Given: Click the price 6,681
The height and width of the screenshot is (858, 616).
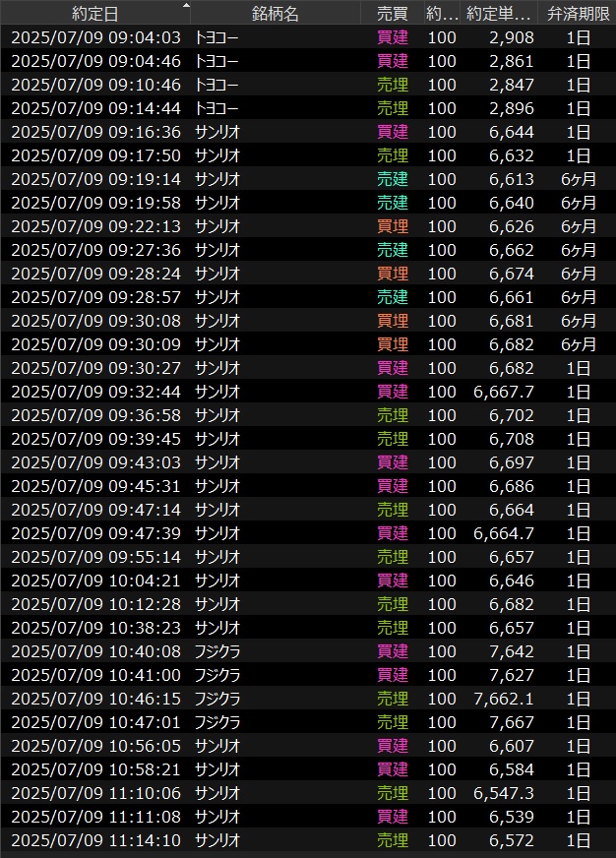Looking at the screenshot, I should coord(512,321).
